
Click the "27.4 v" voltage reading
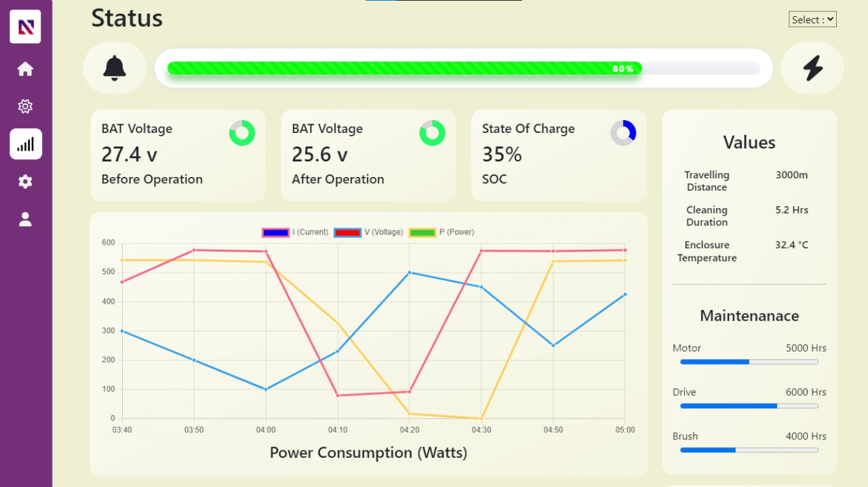point(129,155)
